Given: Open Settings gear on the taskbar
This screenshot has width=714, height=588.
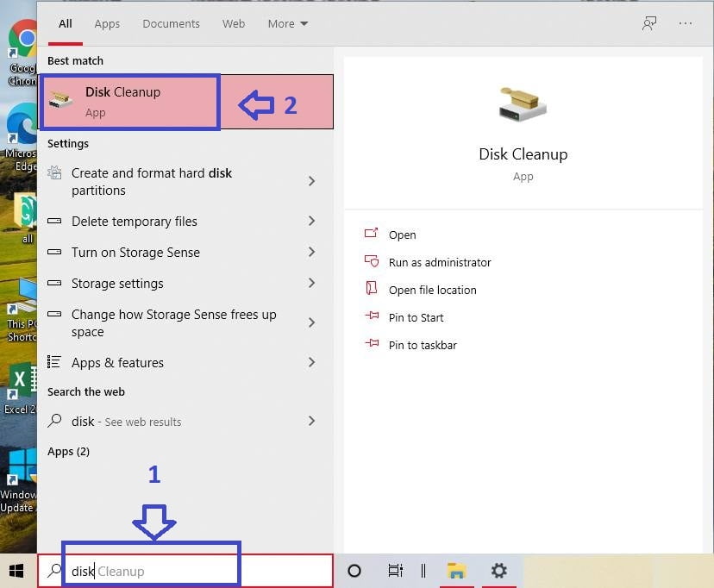Looking at the screenshot, I should [x=498, y=571].
